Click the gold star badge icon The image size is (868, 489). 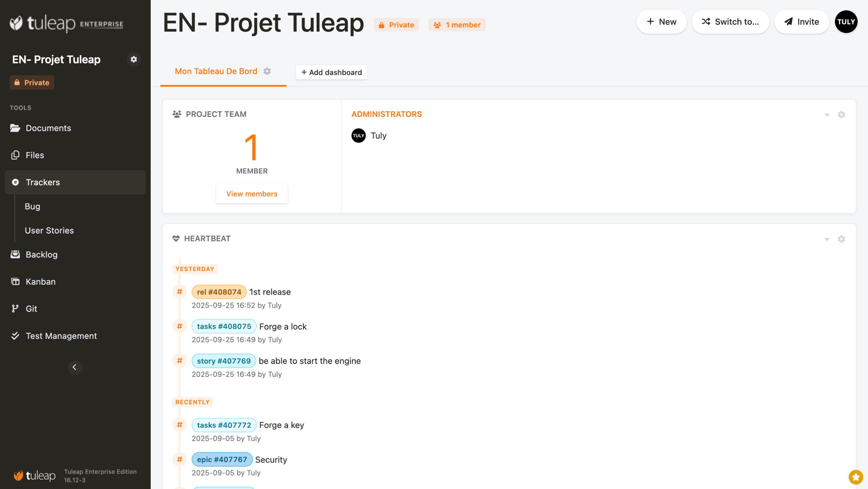click(855, 477)
